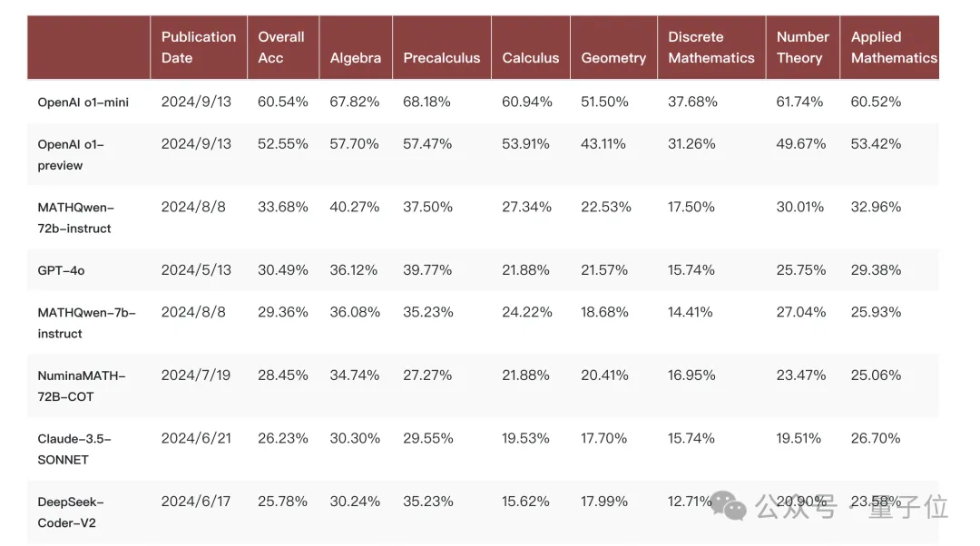This screenshot has height=546, width=980.
Task: Click the Claude-3.5-SONNET model name
Action: [x=74, y=449]
